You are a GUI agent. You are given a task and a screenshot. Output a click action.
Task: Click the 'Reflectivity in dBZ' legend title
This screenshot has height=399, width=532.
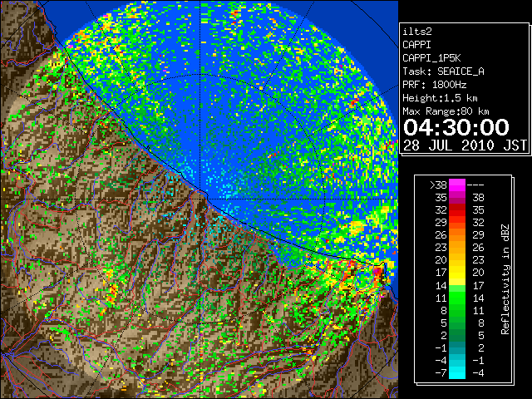click(505, 279)
